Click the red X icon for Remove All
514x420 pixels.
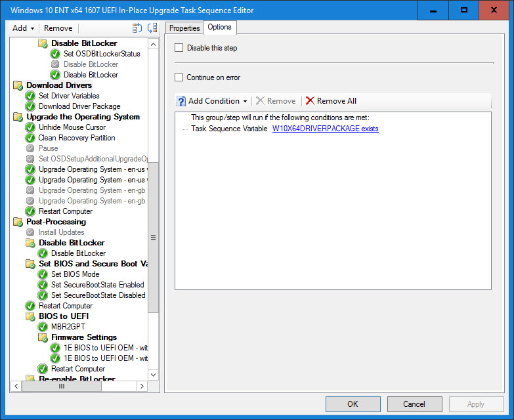[x=310, y=101]
